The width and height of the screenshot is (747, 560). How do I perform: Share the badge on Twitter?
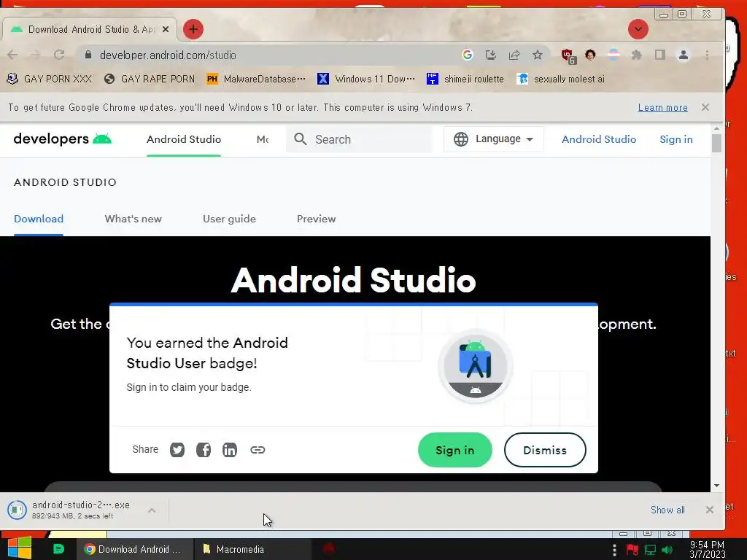coord(177,449)
